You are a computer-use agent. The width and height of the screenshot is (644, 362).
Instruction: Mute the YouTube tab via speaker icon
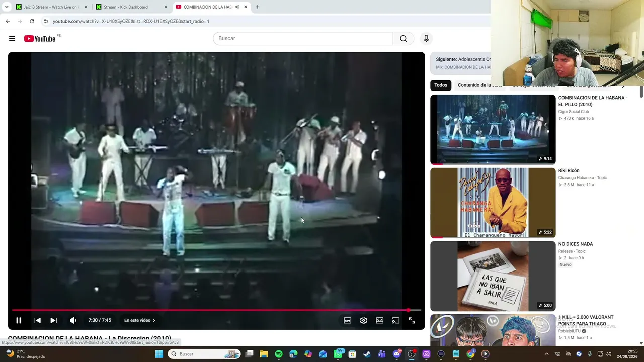point(237,7)
